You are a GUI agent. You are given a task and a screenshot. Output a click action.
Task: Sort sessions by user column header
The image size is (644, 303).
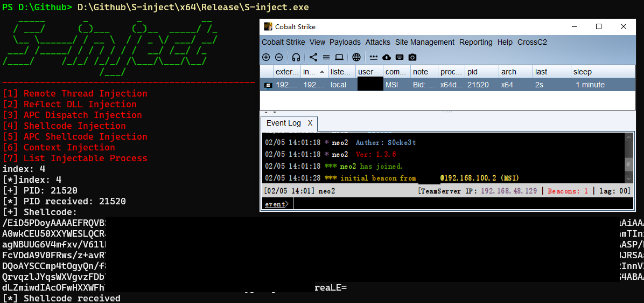pyautogui.click(x=369, y=72)
